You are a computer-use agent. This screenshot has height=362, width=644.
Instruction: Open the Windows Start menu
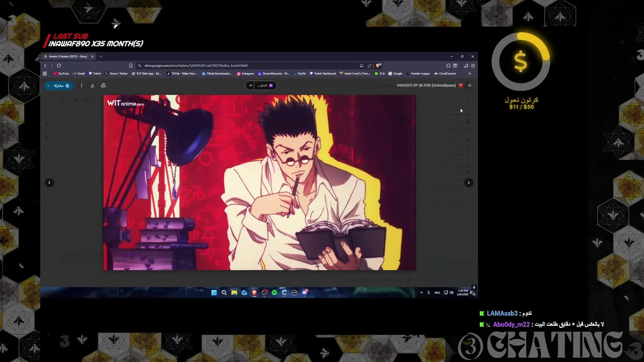coord(214,293)
